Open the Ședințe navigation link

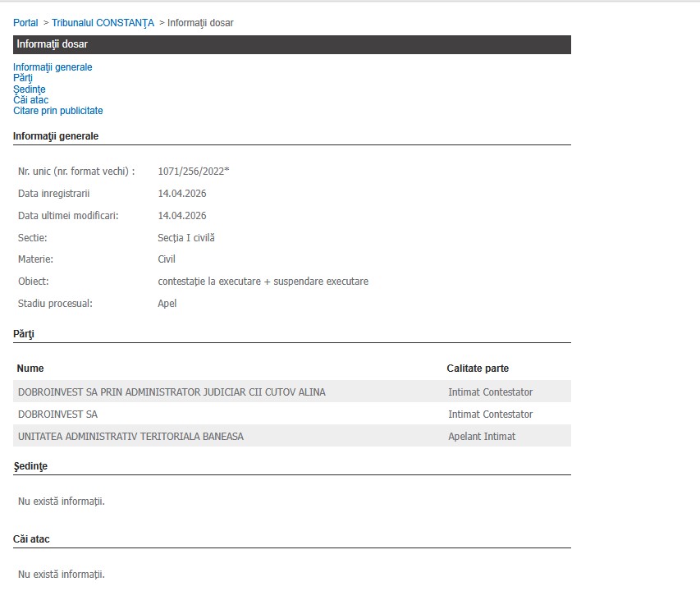[x=29, y=89]
